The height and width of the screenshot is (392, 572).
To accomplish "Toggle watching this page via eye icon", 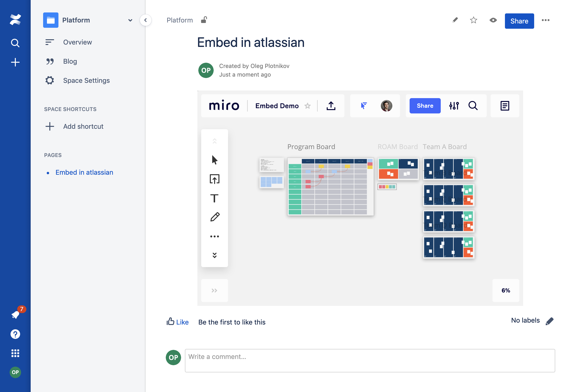I will click(x=493, y=20).
